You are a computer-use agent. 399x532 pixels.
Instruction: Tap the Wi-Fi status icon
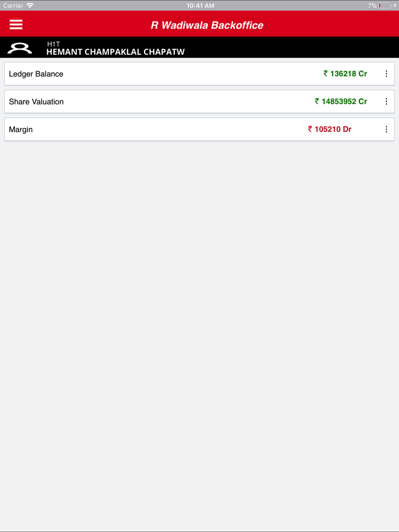tap(30, 6)
